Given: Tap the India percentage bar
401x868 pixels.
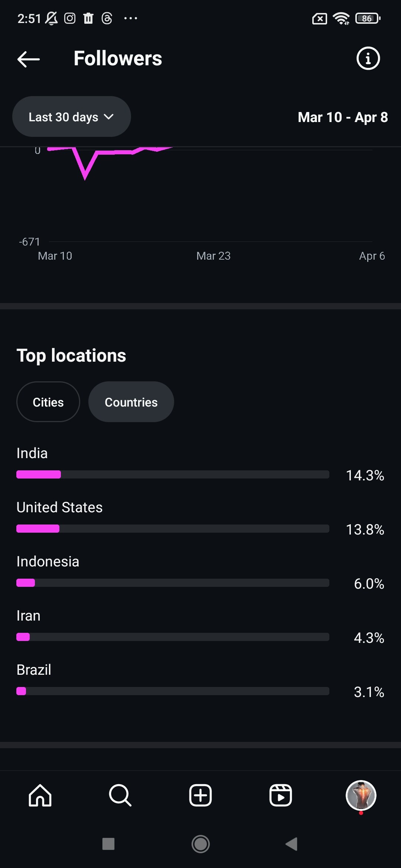Looking at the screenshot, I should pyautogui.click(x=173, y=474).
